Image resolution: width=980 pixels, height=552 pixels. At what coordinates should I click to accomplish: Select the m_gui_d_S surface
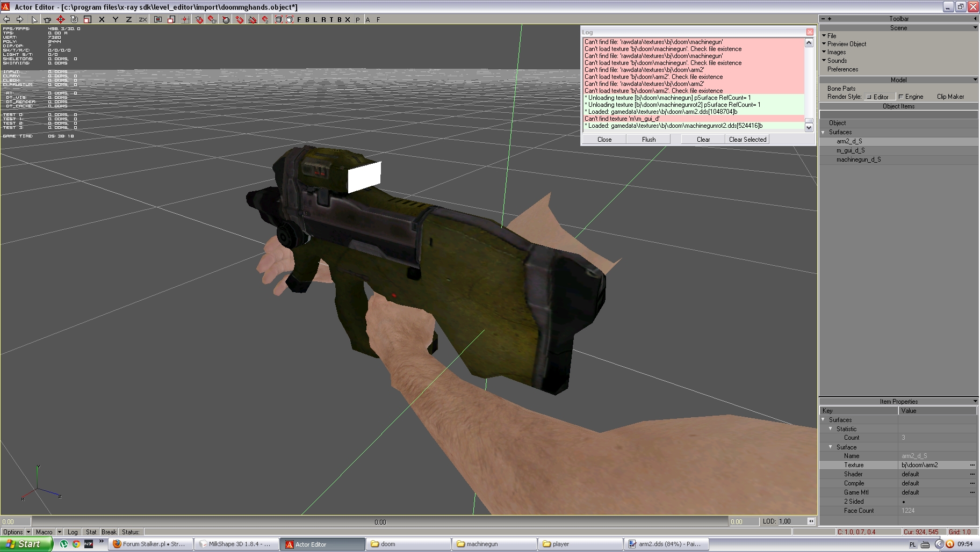tap(851, 150)
